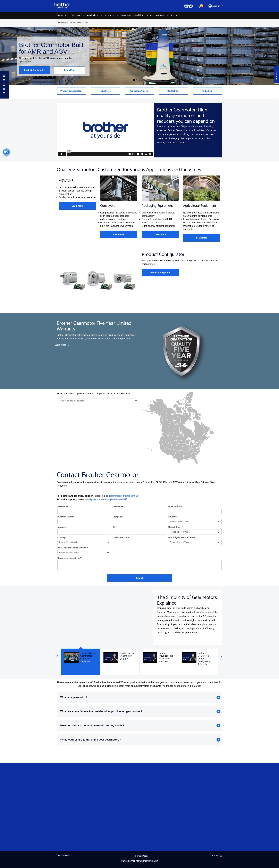This screenshot has height=868, width=279.
Task: Click video carousel next arrow
Action: pos(221,656)
